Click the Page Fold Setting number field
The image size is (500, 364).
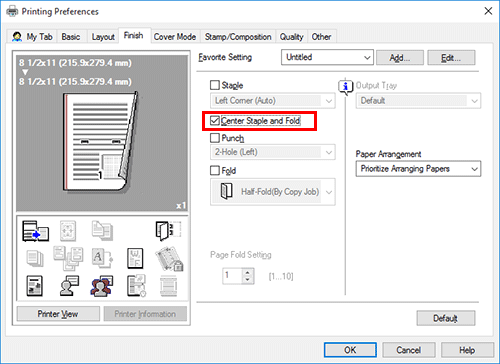point(232,276)
